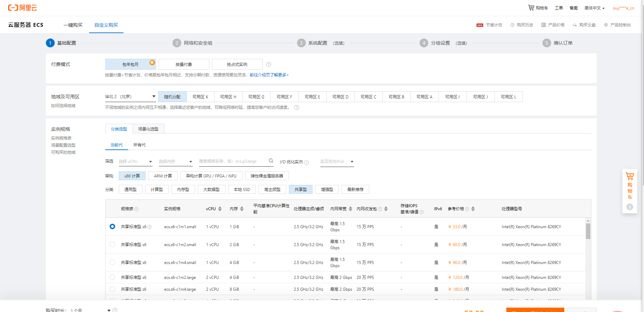Screen dimensions: 644x312
Task: Click the help icon next to 抢占式实例
Action: point(269,65)
